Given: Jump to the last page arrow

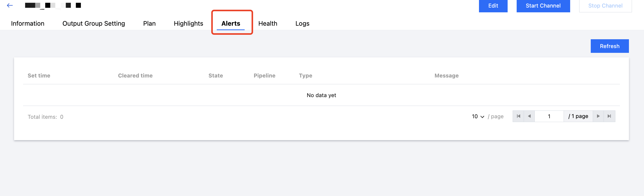Looking at the screenshot, I should [x=609, y=116].
